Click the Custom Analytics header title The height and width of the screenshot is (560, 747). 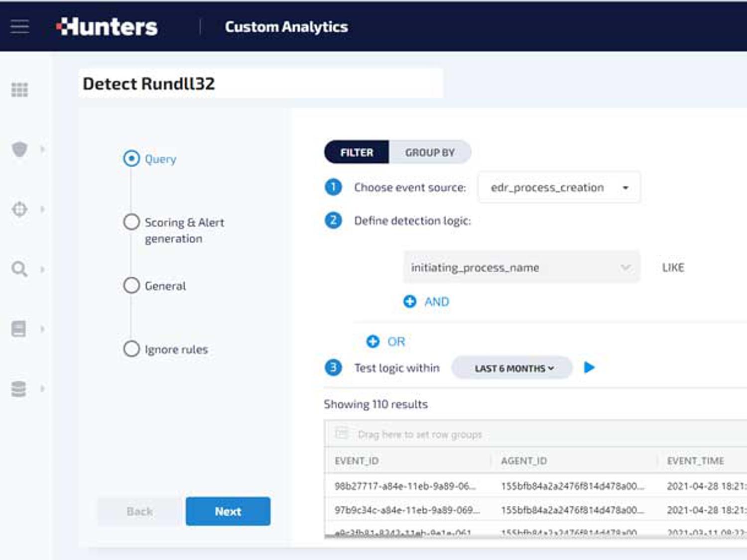point(286,27)
